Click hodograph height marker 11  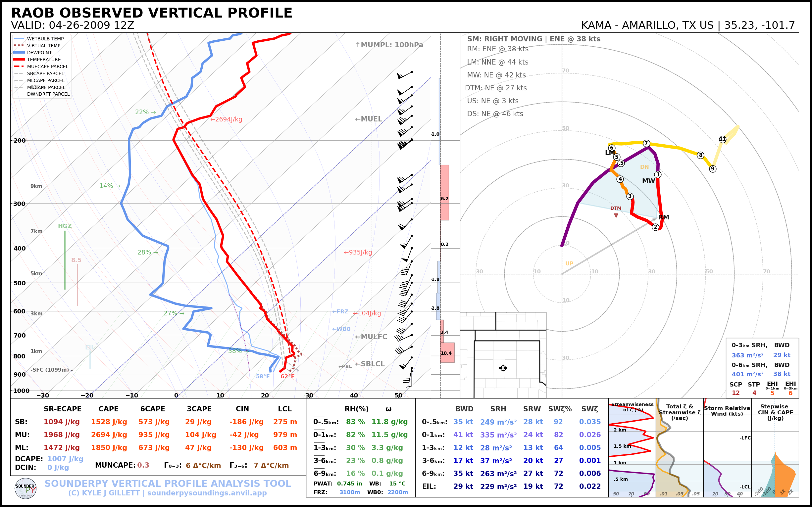point(722,139)
